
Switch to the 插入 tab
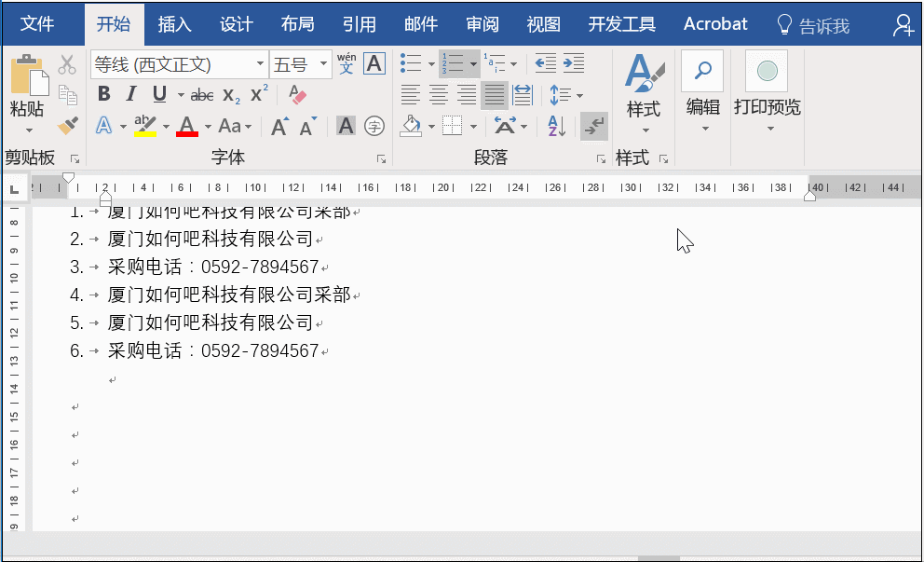pyautogui.click(x=174, y=25)
